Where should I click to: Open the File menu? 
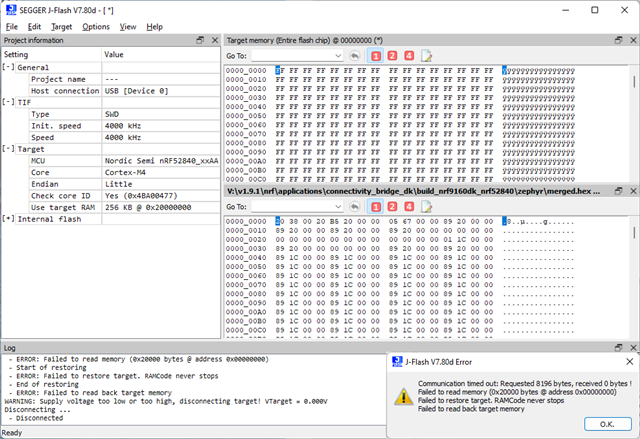pos(12,26)
